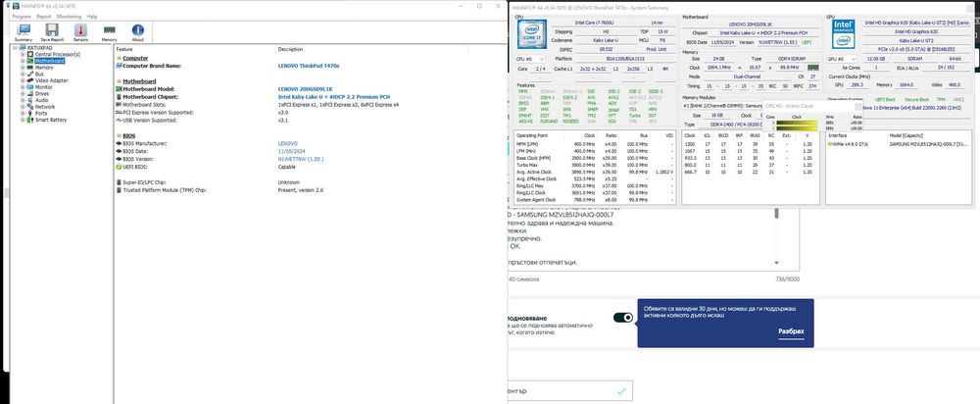
Task: Click the '736/9000' character counter
Action: pos(788,278)
